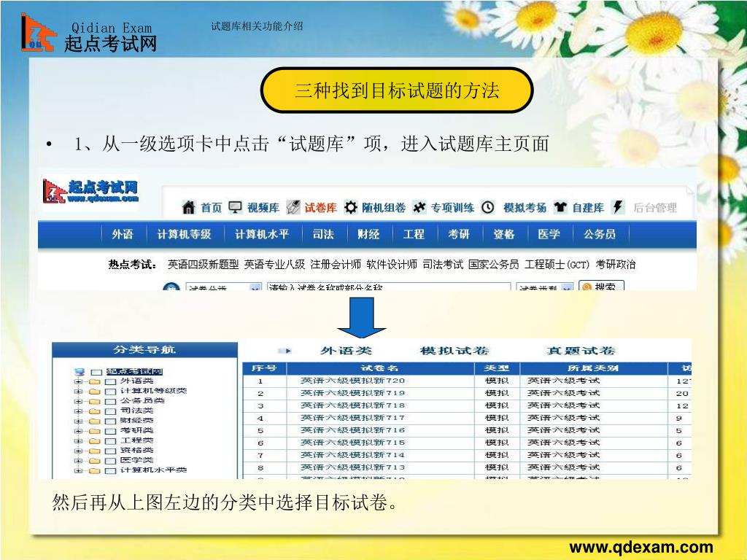This screenshot has width=747, height=560.
Task: Tick the checkbox for 外语类
Action: click(x=110, y=382)
